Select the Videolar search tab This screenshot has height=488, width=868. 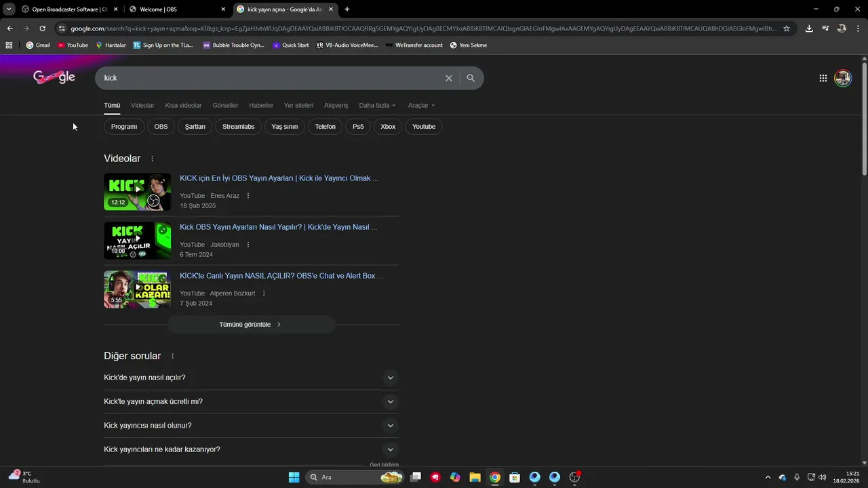142,105
